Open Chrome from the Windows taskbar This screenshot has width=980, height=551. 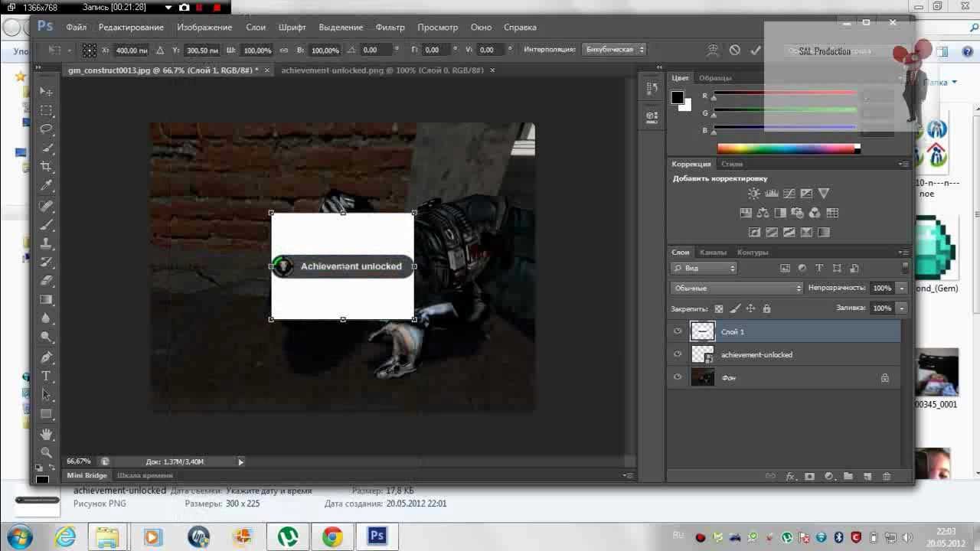pos(332,536)
